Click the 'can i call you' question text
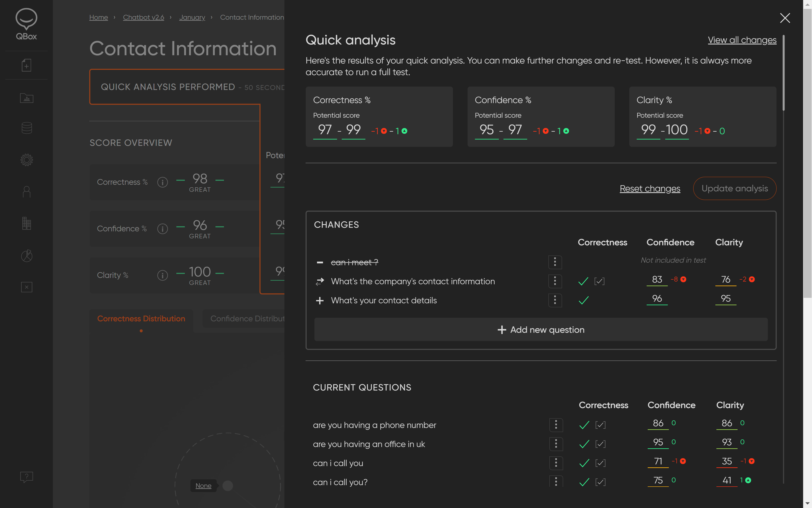 [x=338, y=463]
